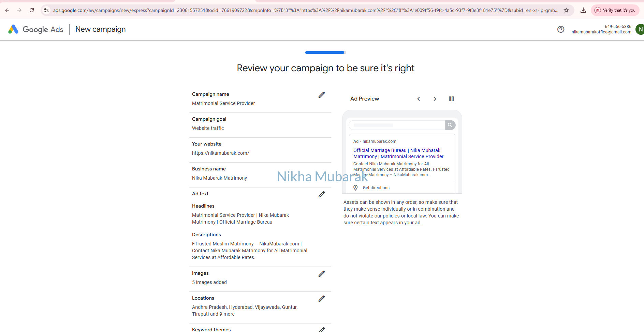The image size is (644, 332).
Task: Show next ad preview
Action: click(x=435, y=99)
